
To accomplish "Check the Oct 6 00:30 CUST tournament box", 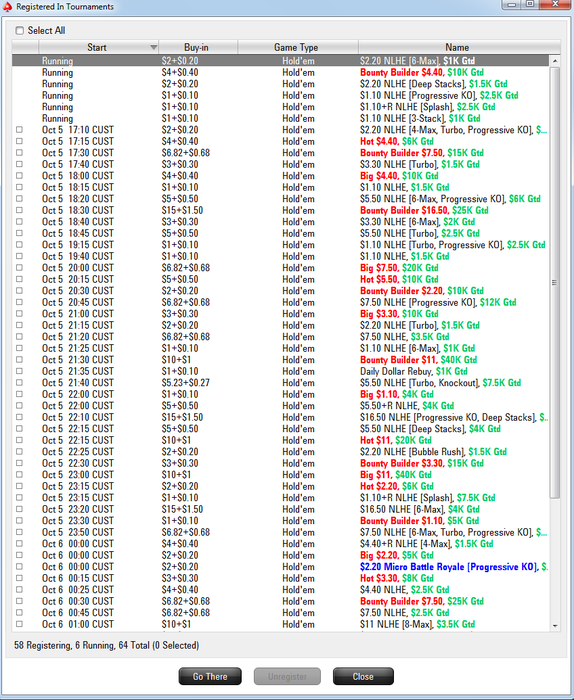I will coord(19,601).
